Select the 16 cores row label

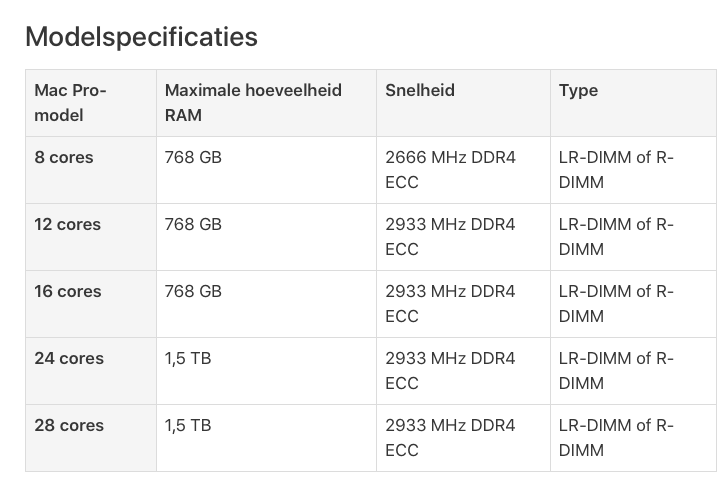[x=67, y=291]
